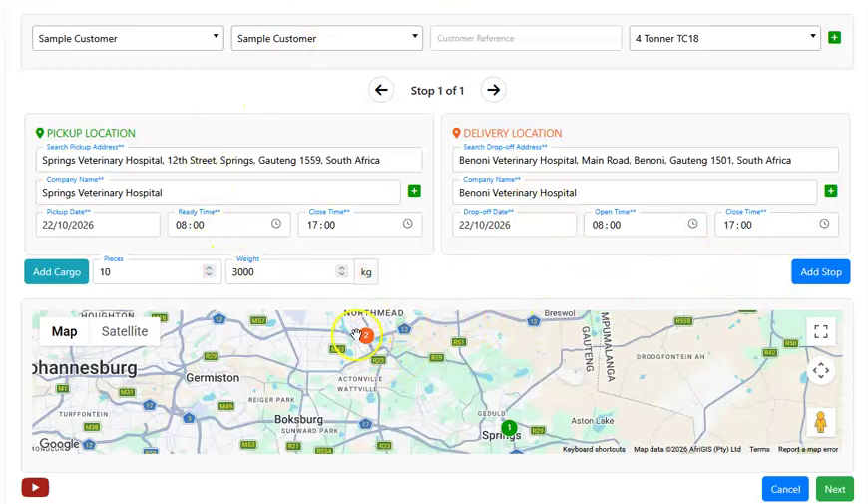The height and width of the screenshot is (504, 868).
Task: Focus the Customer Reference field
Action: tap(526, 38)
